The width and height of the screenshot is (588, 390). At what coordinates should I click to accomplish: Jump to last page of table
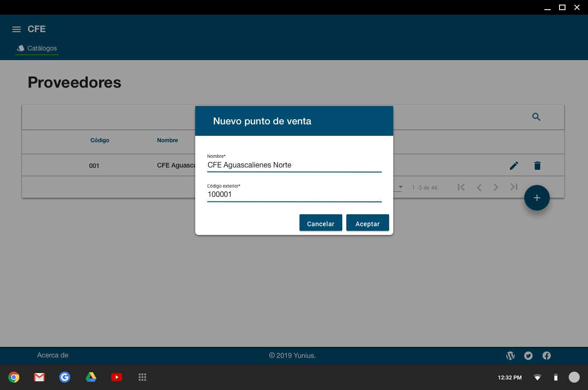point(514,187)
